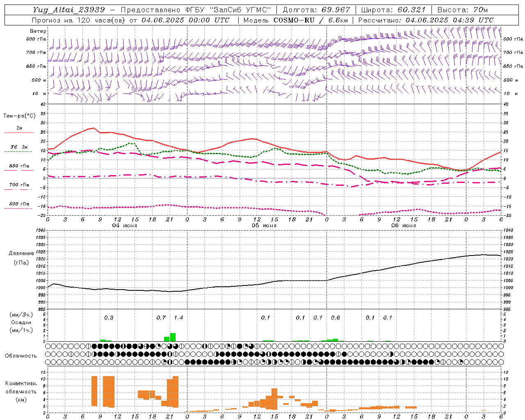The image size is (525, 420).
Task: Click the 700 гПа wind level label on right
Action: click(x=513, y=52)
